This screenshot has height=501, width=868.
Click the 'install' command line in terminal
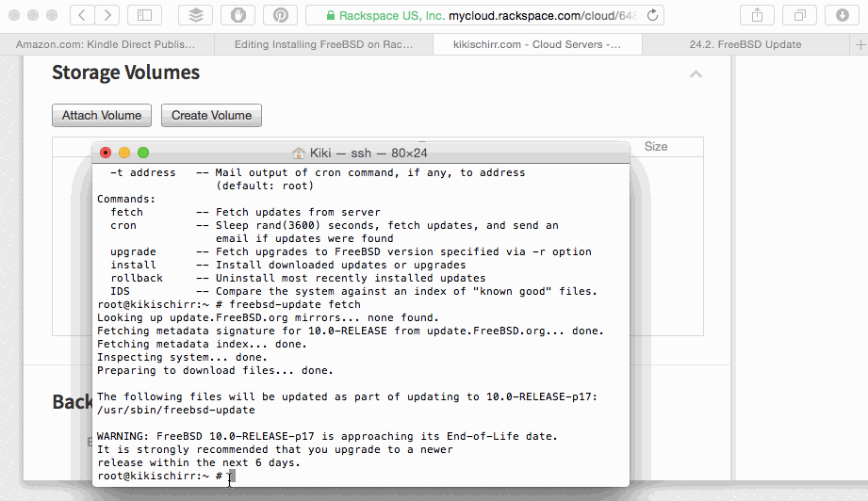(287, 265)
